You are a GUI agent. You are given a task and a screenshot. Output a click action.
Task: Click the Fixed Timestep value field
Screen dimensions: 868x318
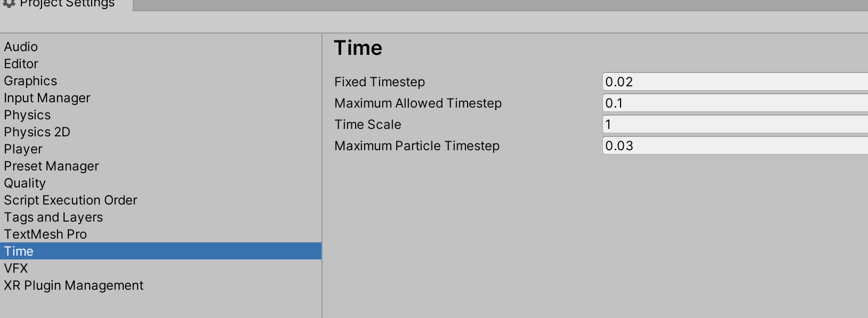click(x=720, y=81)
